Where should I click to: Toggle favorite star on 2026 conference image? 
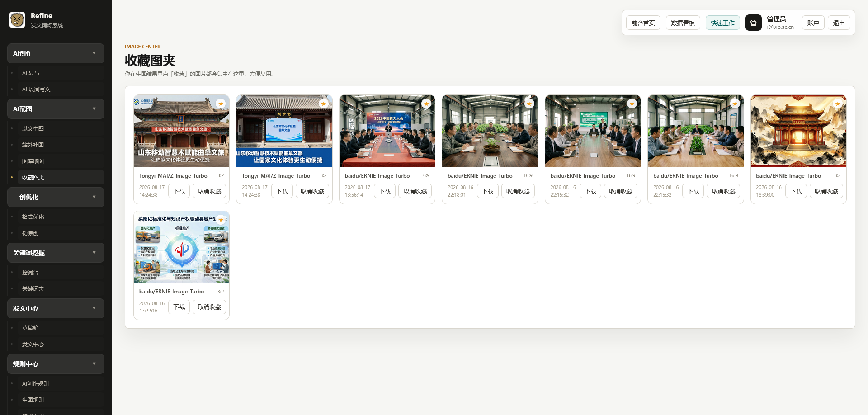426,104
